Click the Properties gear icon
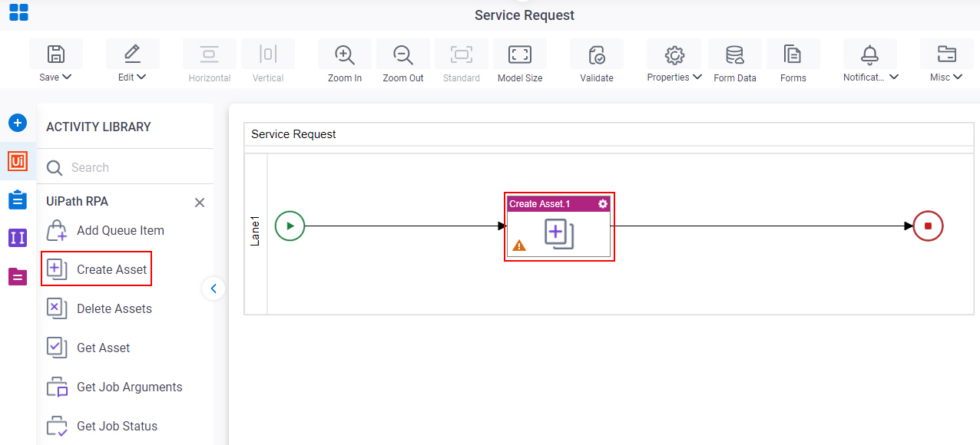 674,54
